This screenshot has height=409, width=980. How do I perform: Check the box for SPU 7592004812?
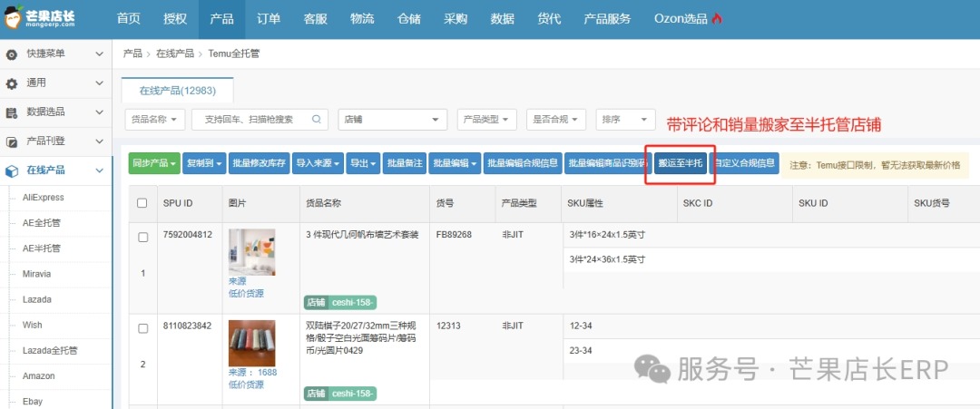[143, 238]
